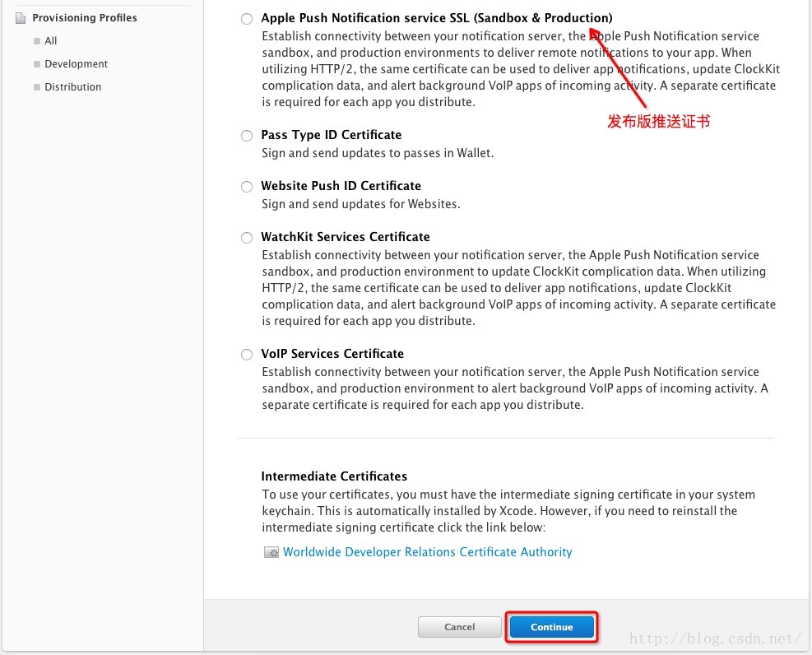Open Distribution provisioning profiles

click(x=73, y=87)
